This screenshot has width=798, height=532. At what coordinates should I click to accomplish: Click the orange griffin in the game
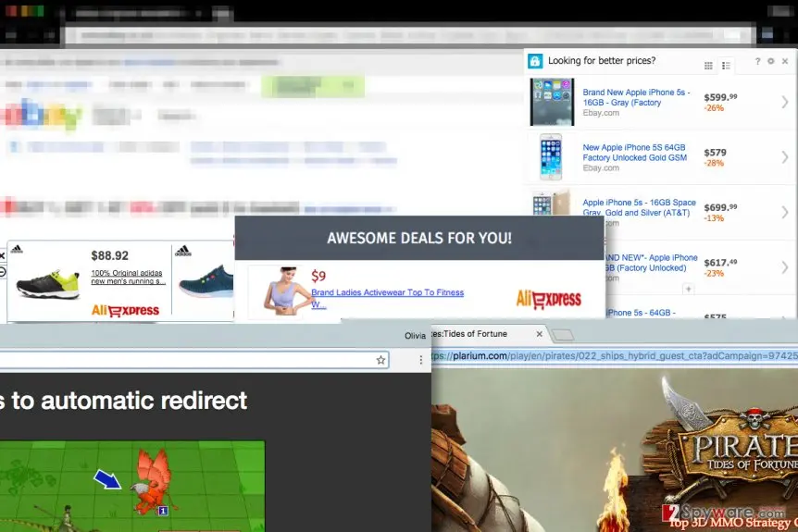click(x=153, y=480)
